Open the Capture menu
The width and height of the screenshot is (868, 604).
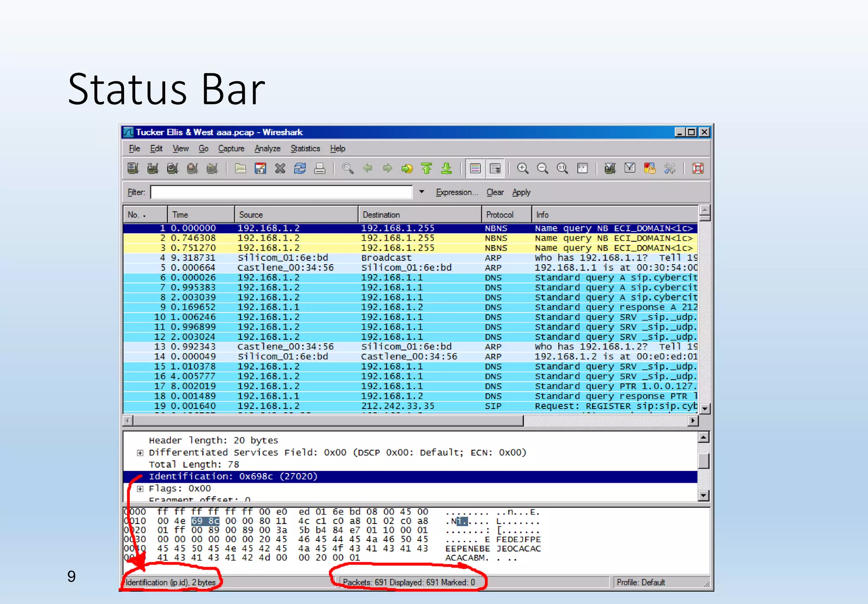[x=231, y=149]
